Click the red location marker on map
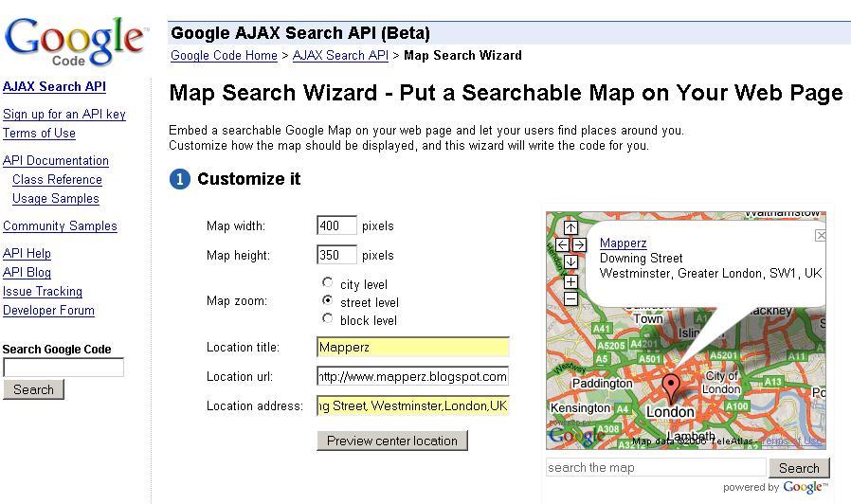 [671, 389]
